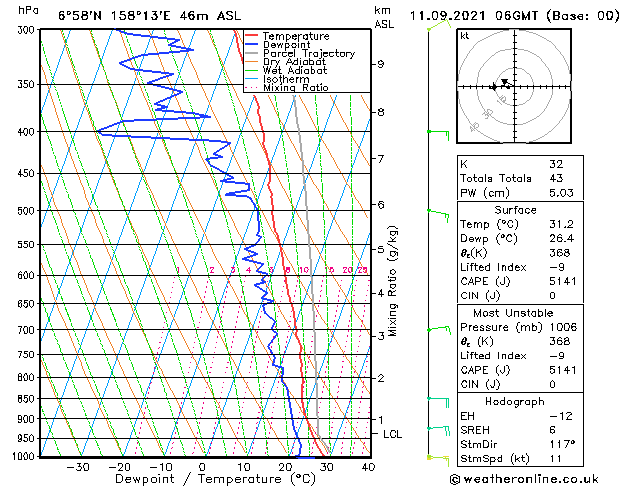Click the 'Dewpoint / Temperature (°C)' axis title

pyautogui.click(x=215, y=479)
